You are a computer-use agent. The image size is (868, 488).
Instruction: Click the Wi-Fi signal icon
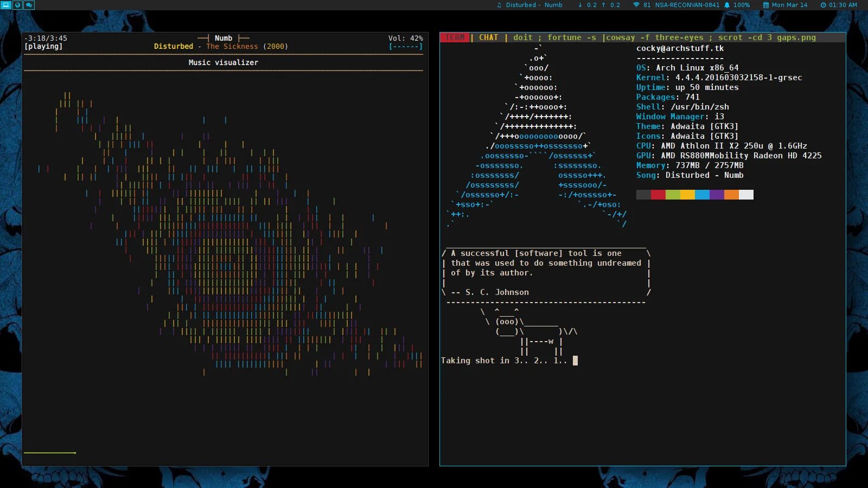[636, 5]
